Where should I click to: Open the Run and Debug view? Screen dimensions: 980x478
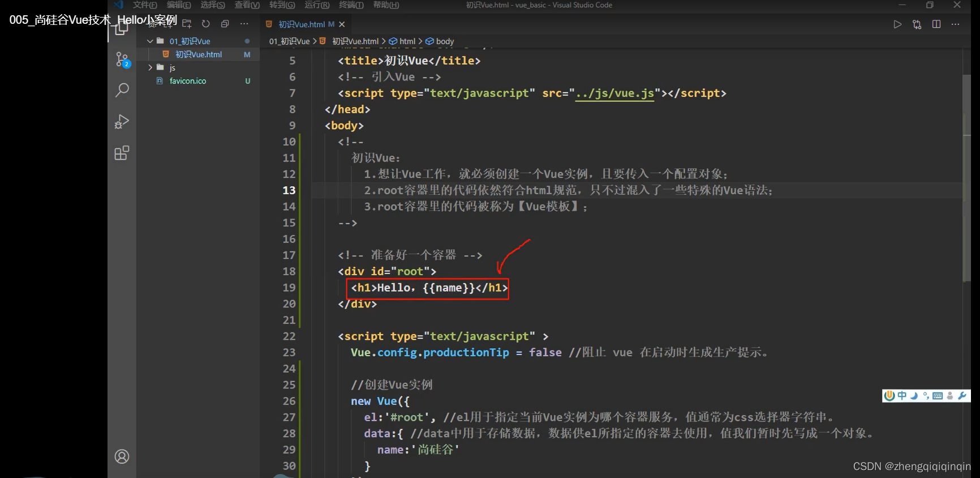click(122, 121)
